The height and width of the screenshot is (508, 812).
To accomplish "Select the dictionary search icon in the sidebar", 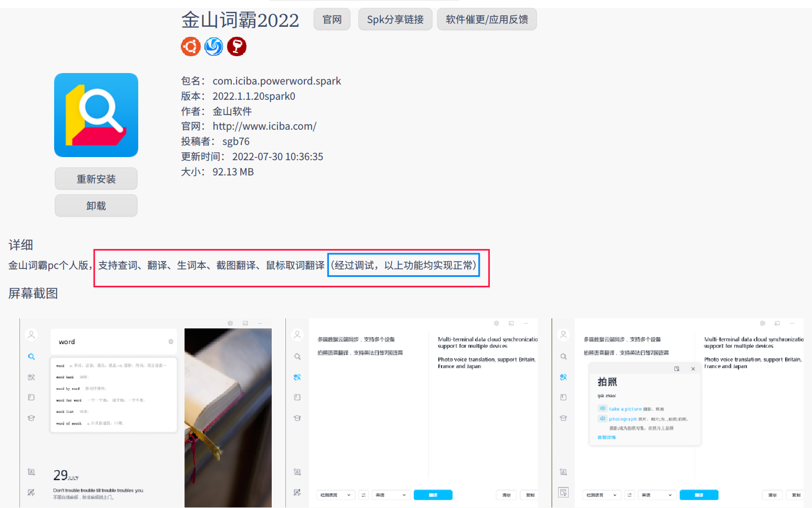I will pyautogui.click(x=31, y=357).
